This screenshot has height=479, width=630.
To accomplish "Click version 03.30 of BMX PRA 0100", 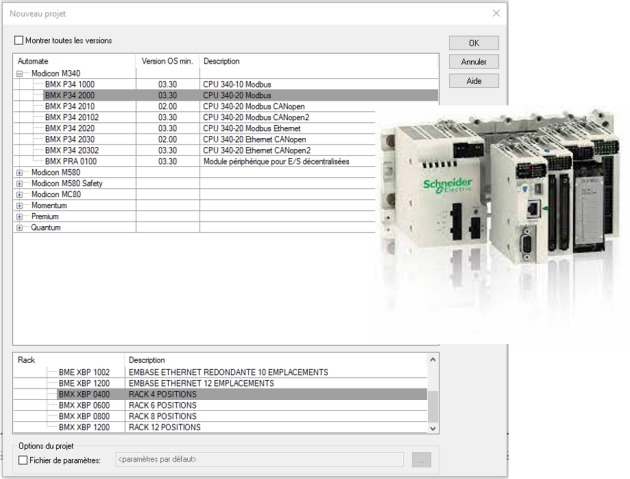I will point(168,162).
